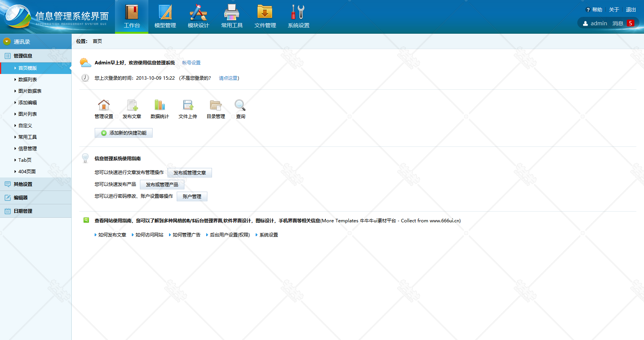Collapse the 通讯录 sidebar section
Image resolution: width=644 pixels, height=340 pixels.
[7, 41]
